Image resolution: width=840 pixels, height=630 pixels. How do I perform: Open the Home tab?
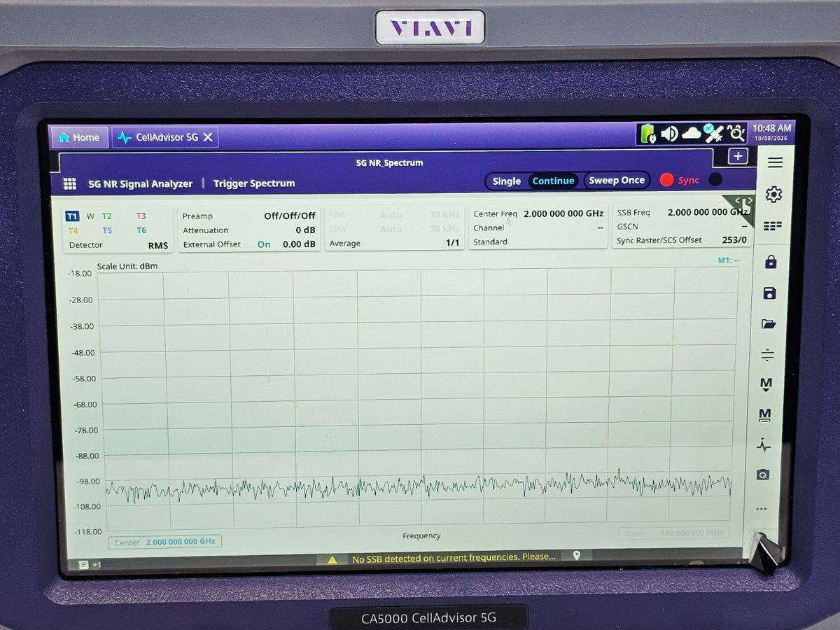click(79, 137)
